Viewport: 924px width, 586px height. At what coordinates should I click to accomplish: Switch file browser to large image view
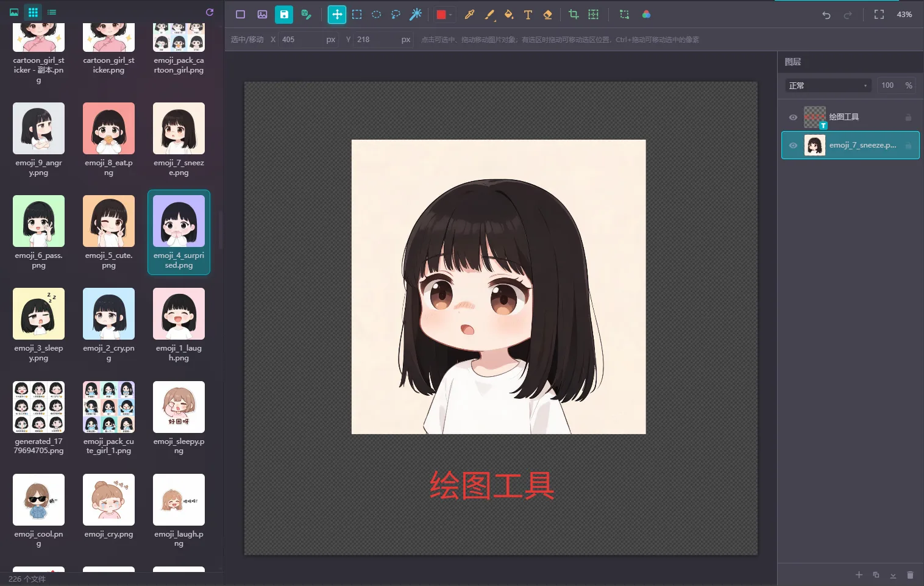[14, 12]
